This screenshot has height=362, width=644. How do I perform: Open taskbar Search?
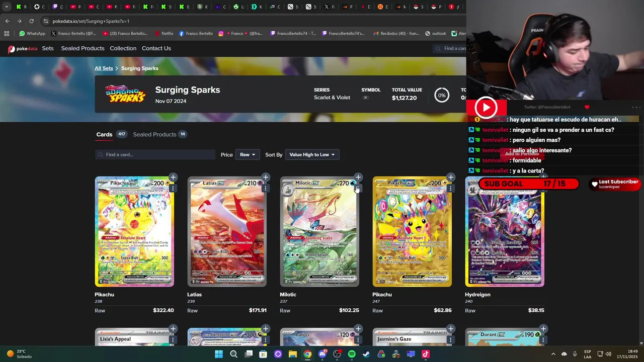click(x=233, y=354)
